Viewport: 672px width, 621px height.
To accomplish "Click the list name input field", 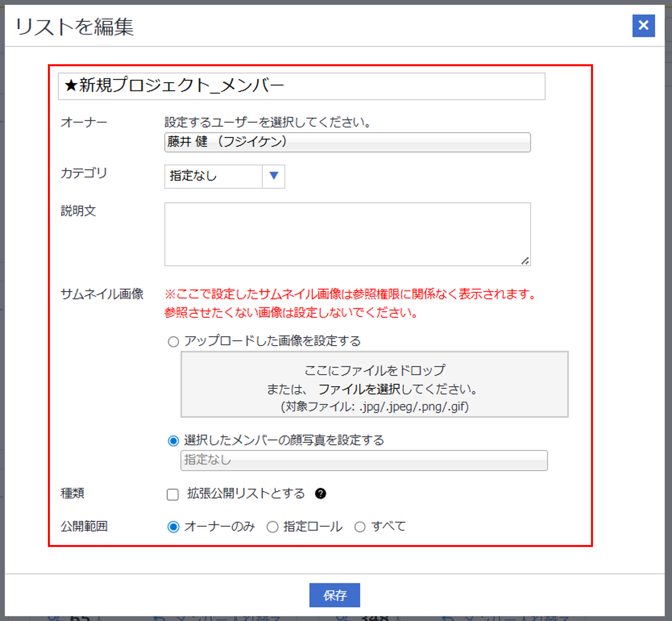I will pos(301,86).
